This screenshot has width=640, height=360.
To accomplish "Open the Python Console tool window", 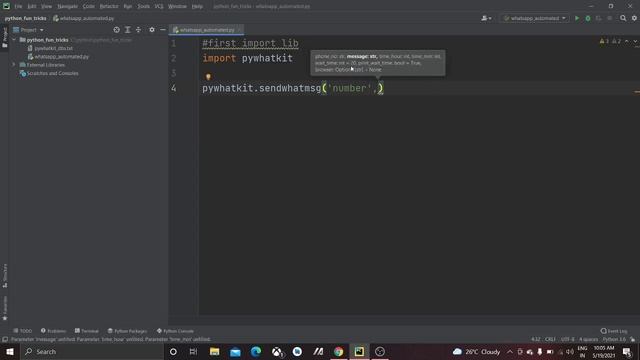I will [175, 331].
